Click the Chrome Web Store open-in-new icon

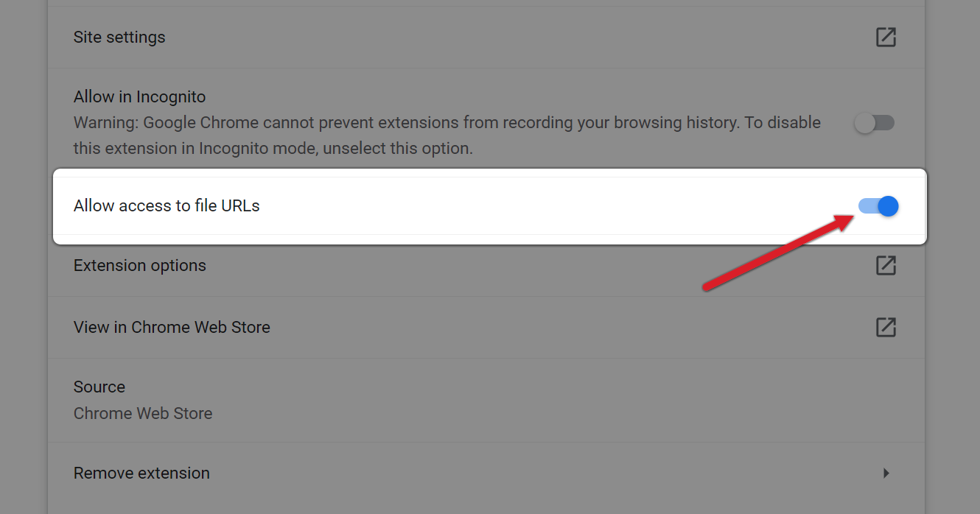click(x=886, y=327)
